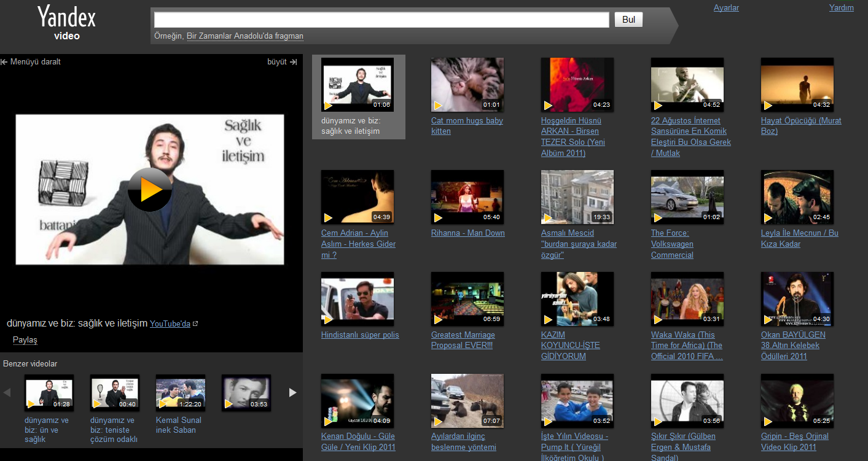The width and height of the screenshot is (868, 461).
Task: Focus the video search input field
Action: [x=381, y=20]
